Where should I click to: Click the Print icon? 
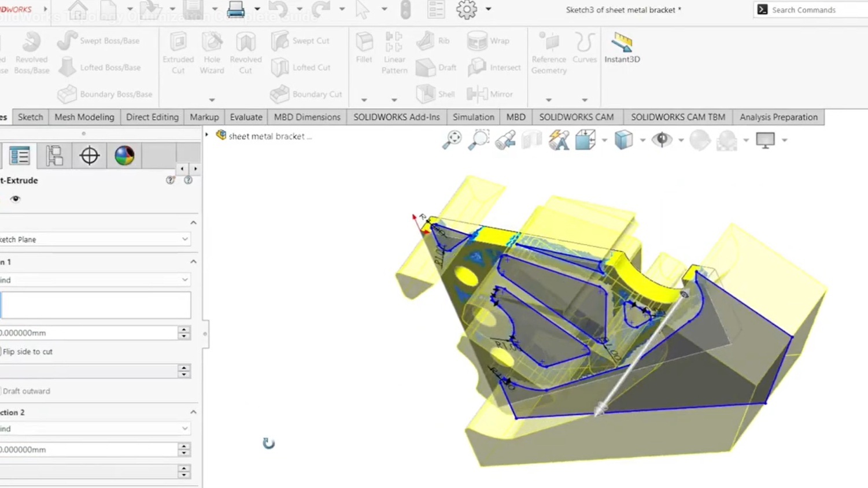(x=235, y=9)
